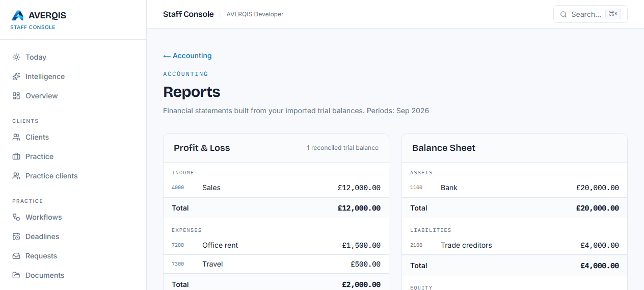The width and height of the screenshot is (644, 290).
Task: Go to Requests in the sidebar
Action: (x=73, y=256)
